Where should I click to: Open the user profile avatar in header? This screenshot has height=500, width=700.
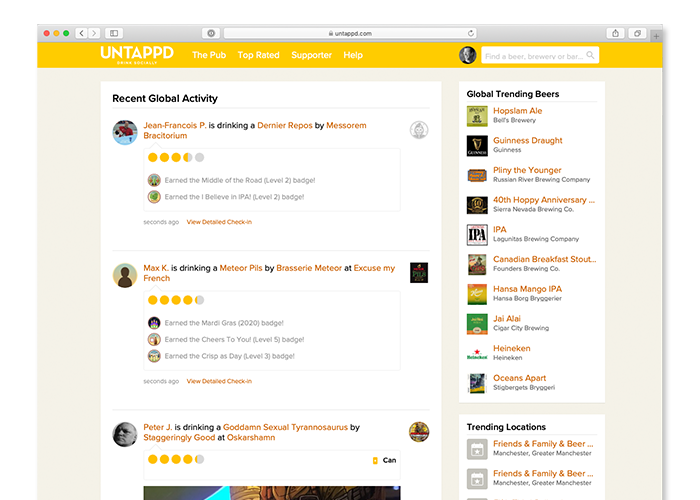click(x=467, y=55)
